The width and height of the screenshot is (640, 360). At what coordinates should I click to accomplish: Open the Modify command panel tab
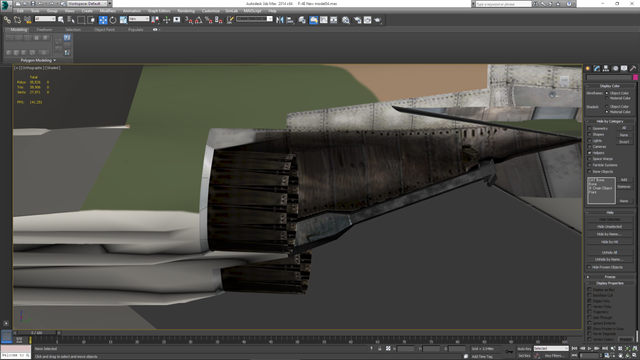(x=597, y=69)
